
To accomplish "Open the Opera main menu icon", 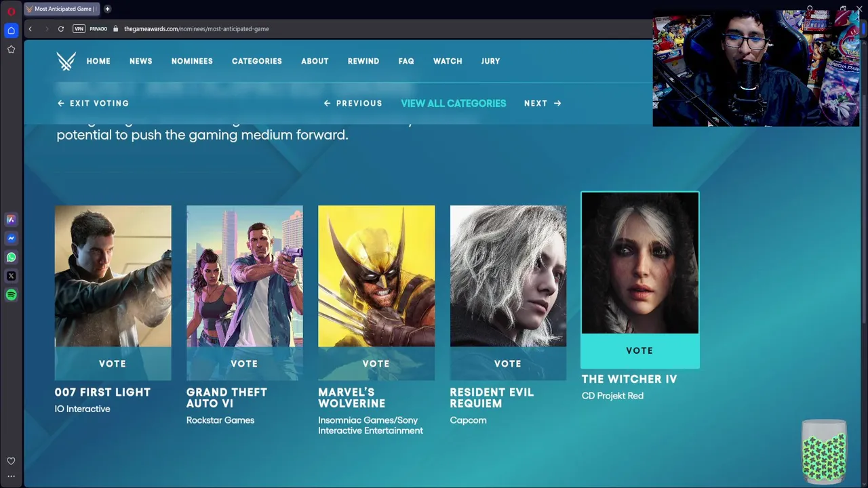I will tap(11, 11).
